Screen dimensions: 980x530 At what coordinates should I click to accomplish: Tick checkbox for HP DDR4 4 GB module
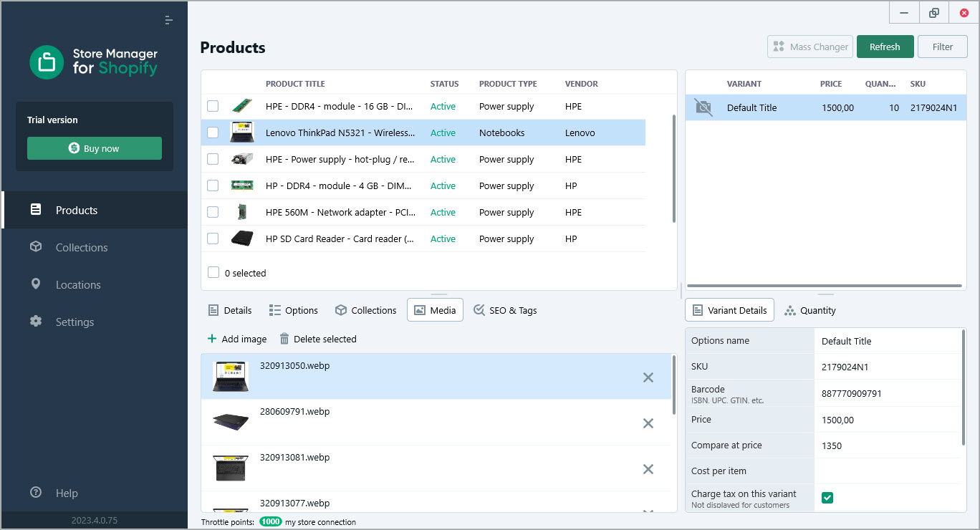[x=213, y=185]
